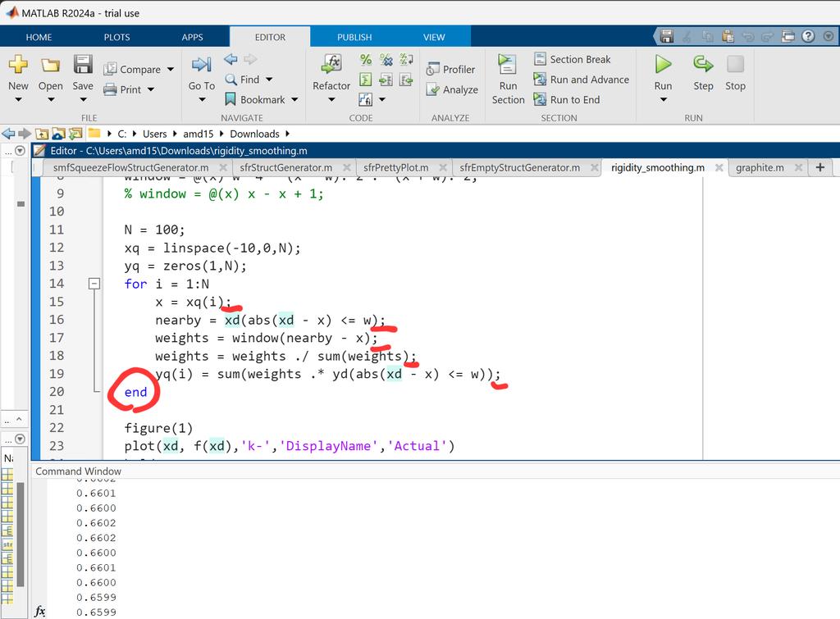Open the smfSqueezeFlowStructGenerator.m editor tab
Screen dimensions: 840x619
(130, 167)
